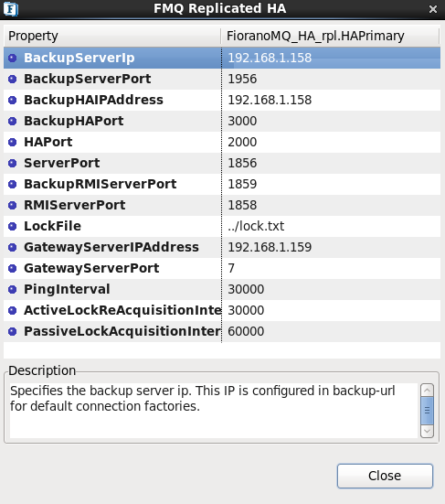Image resolution: width=445 pixels, height=504 pixels.
Task: Click the bullet icon beside BackupServerPort
Action: click(x=13, y=79)
